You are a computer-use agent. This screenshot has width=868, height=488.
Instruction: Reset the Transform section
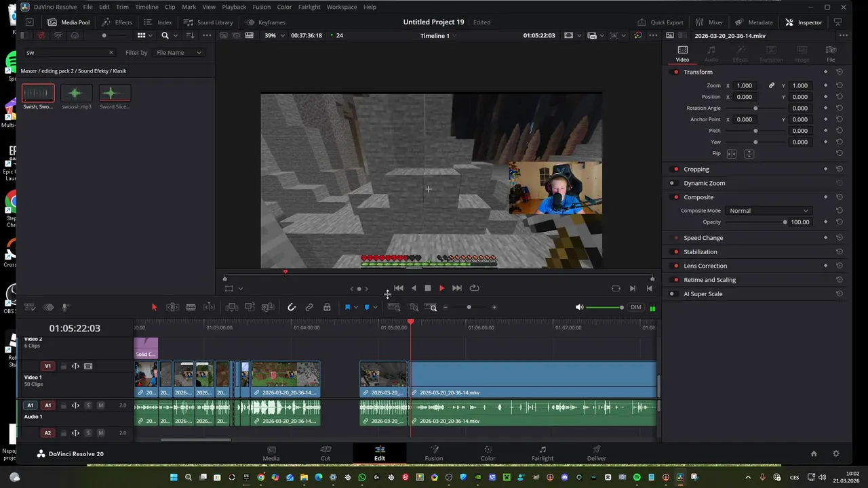point(840,72)
